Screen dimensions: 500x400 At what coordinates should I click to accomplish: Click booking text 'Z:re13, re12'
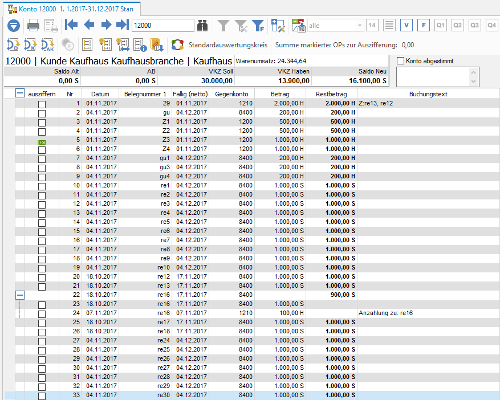376,103
